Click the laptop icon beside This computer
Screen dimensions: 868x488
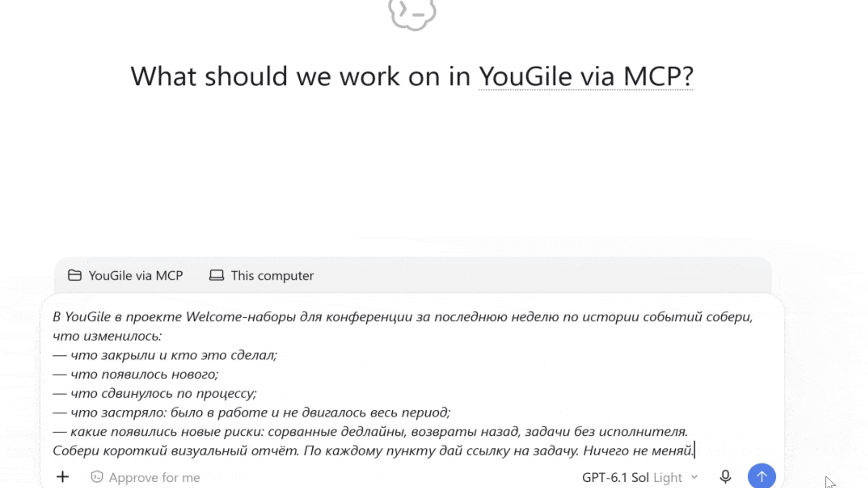216,275
